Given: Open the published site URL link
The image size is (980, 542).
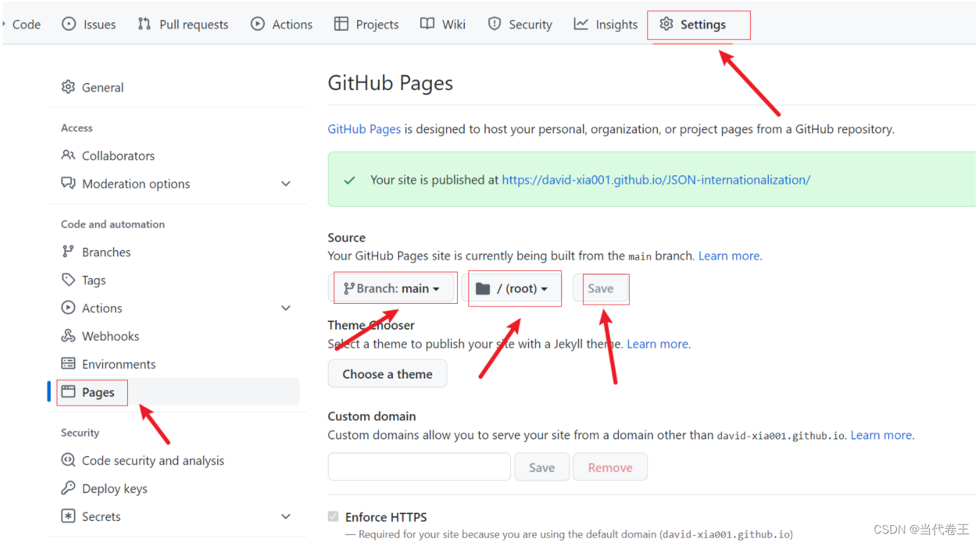Looking at the screenshot, I should (x=656, y=180).
